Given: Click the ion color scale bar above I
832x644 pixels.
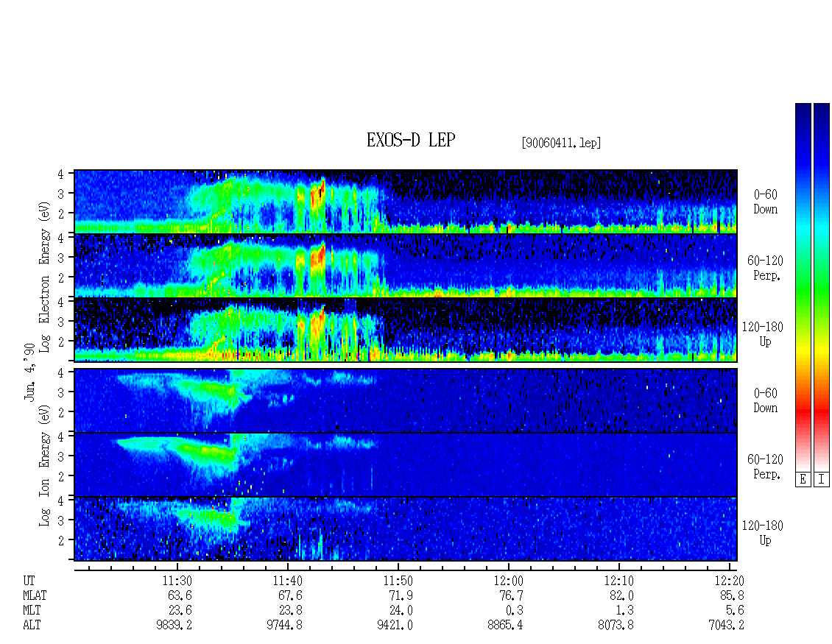Looking at the screenshot, I should (822, 287).
